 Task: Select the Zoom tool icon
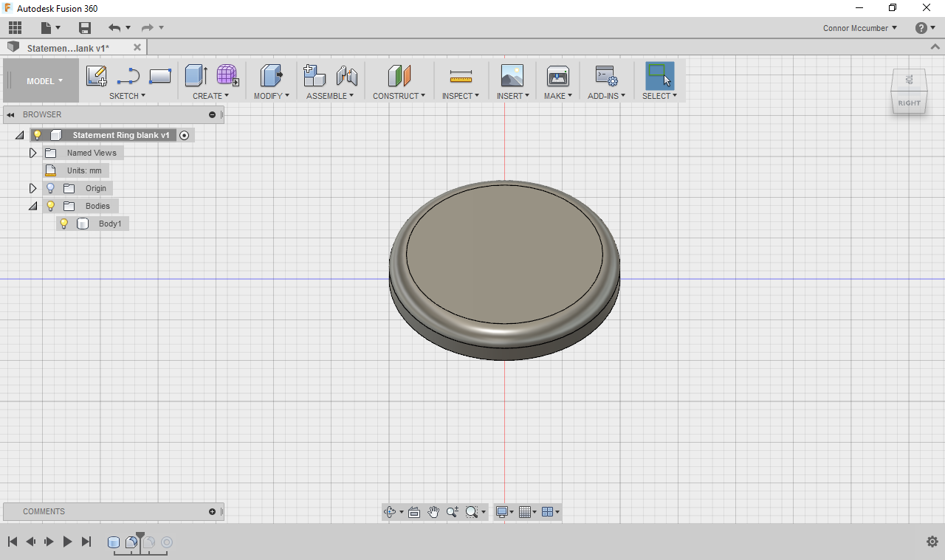(452, 512)
